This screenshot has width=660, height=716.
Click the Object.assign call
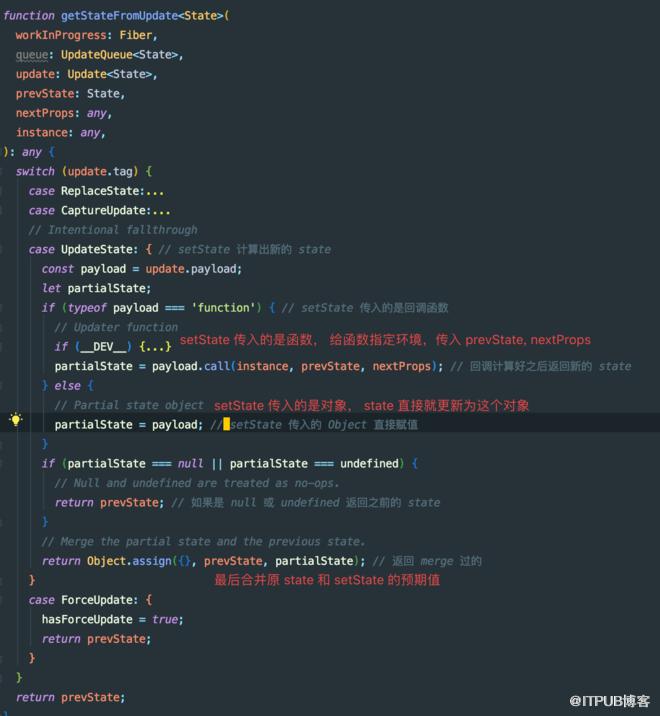point(129,561)
